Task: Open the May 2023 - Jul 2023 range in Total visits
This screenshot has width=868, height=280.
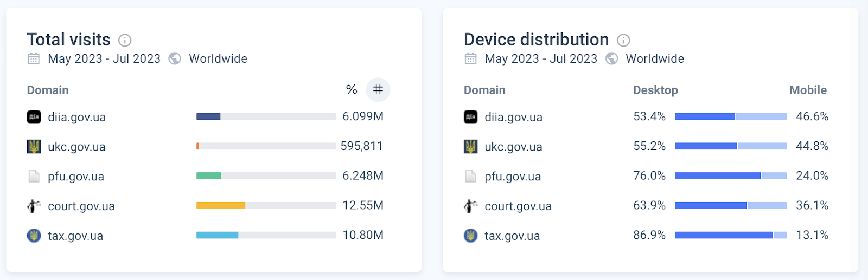Action: pyautogui.click(x=104, y=58)
